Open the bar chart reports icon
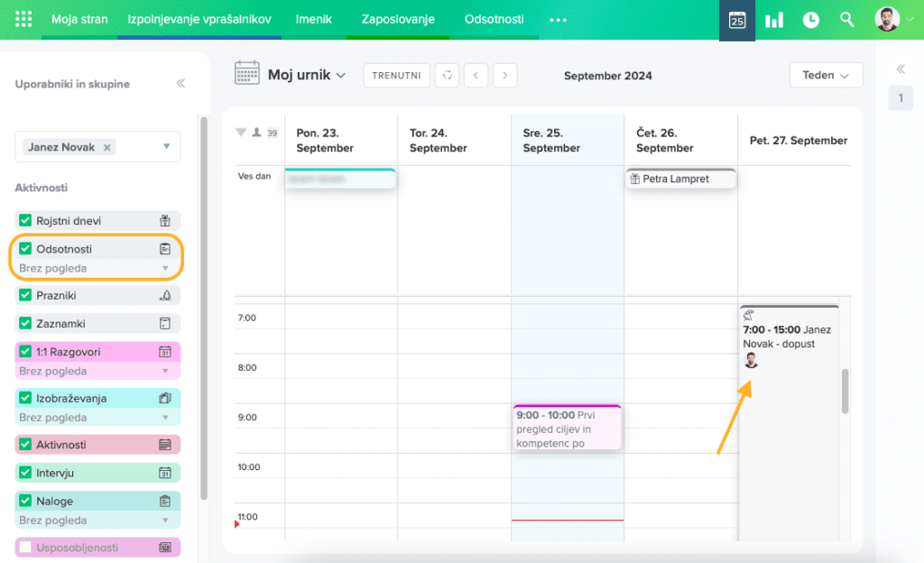This screenshot has width=924, height=563. [x=774, y=20]
